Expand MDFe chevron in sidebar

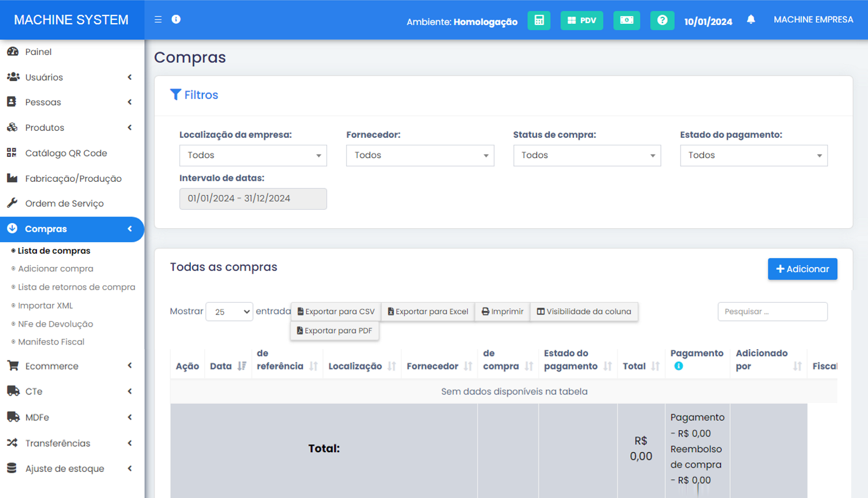[x=130, y=417]
